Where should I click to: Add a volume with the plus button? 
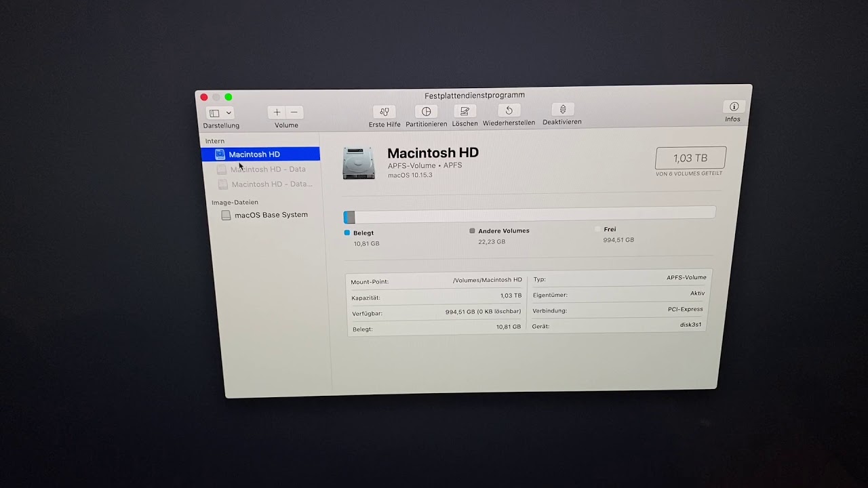(277, 113)
